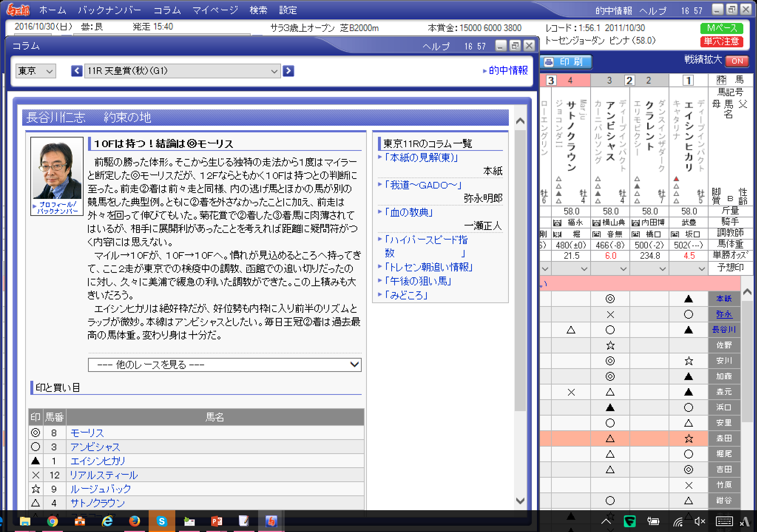The image size is (757, 532).
Task: Open the touch keyboard tray icon
Action: pyautogui.click(x=724, y=522)
